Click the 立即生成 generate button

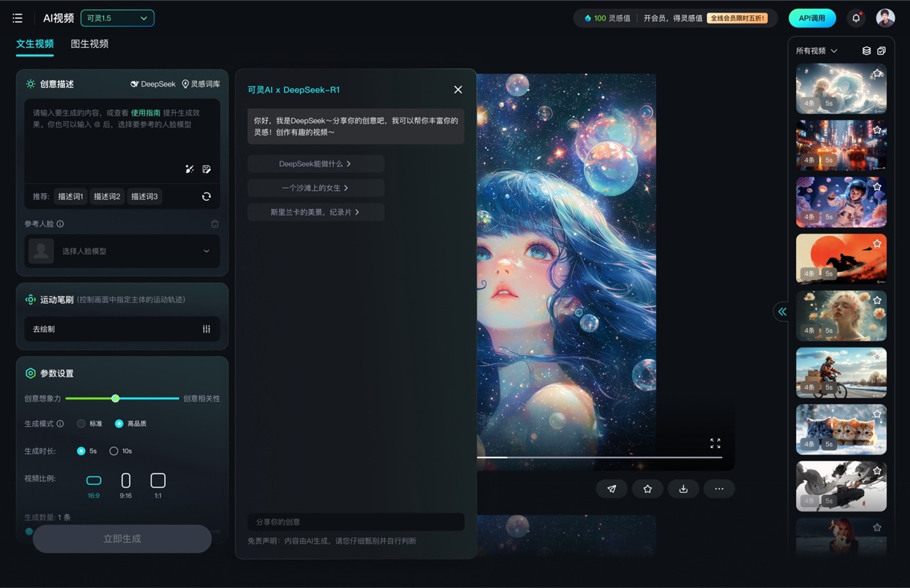122,538
